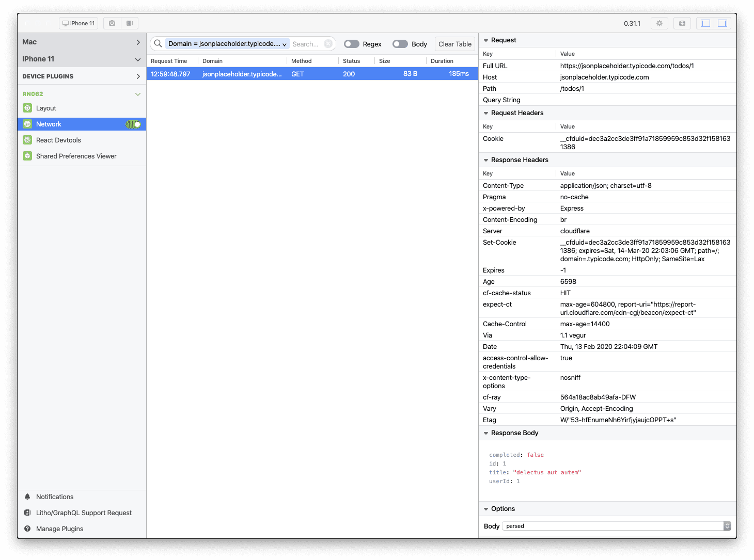Enable the Regex search toggle

point(352,44)
